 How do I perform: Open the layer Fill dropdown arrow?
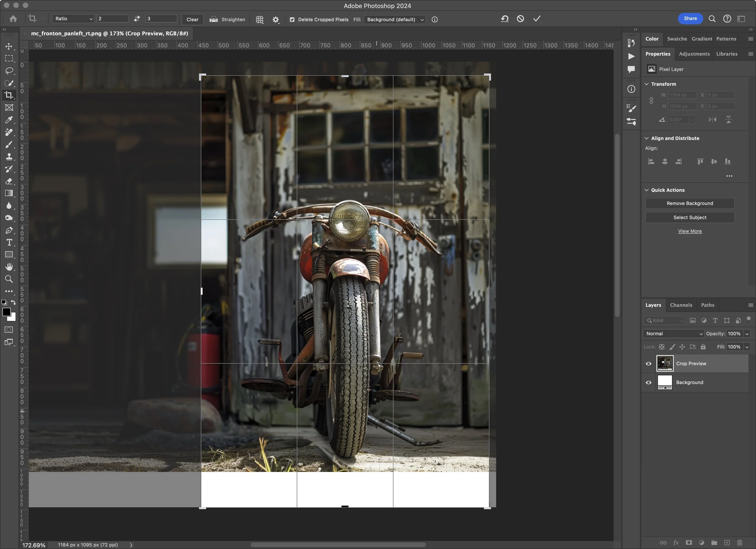pos(747,347)
